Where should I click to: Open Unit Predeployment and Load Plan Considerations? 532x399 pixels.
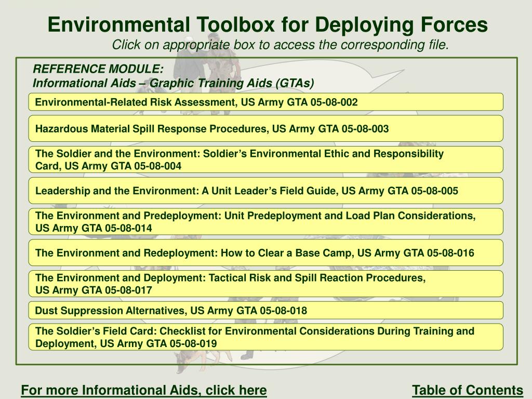265,222
